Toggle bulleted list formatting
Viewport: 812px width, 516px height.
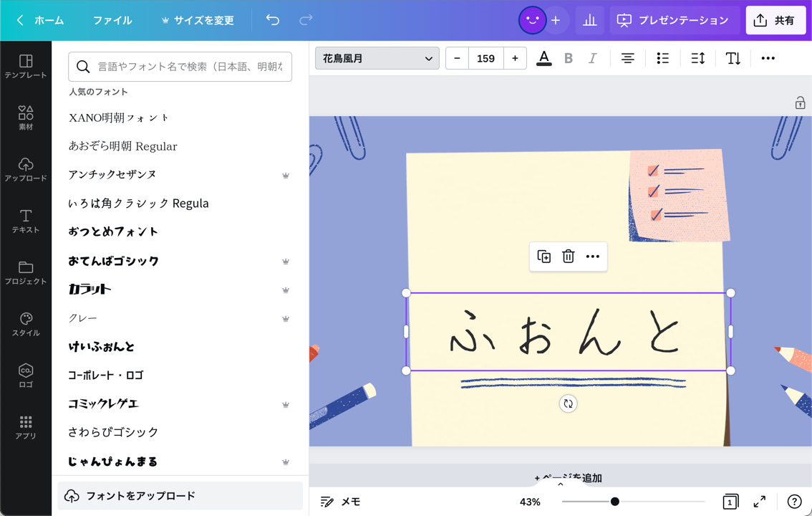point(662,58)
